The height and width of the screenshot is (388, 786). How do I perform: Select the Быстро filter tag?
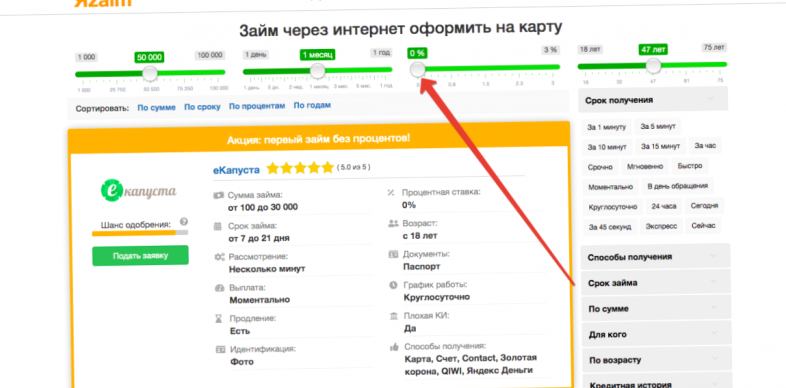pos(690,166)
